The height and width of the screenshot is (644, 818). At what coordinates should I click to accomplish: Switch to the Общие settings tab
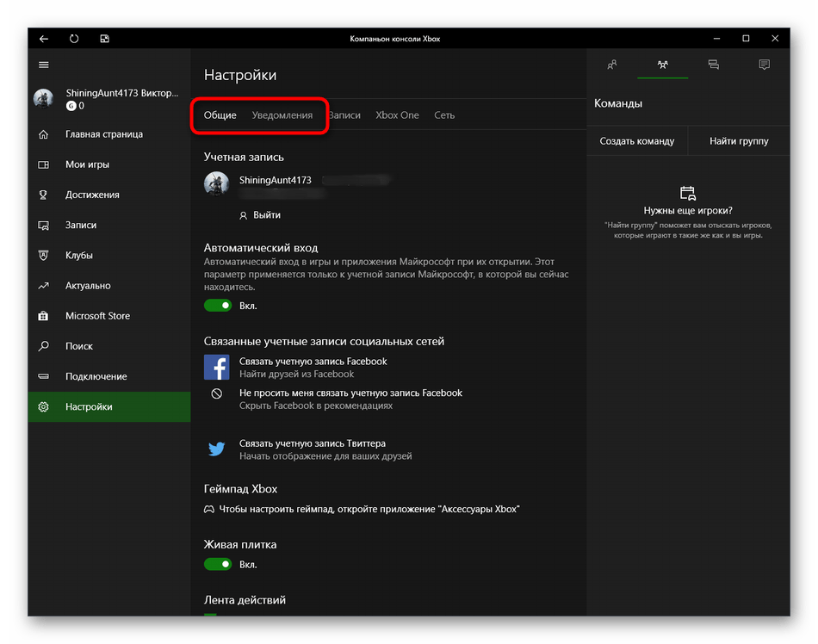[x=220, y=115]
